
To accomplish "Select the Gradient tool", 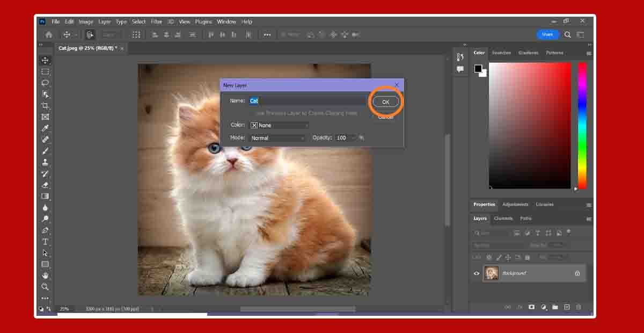I will pos(45,196).
